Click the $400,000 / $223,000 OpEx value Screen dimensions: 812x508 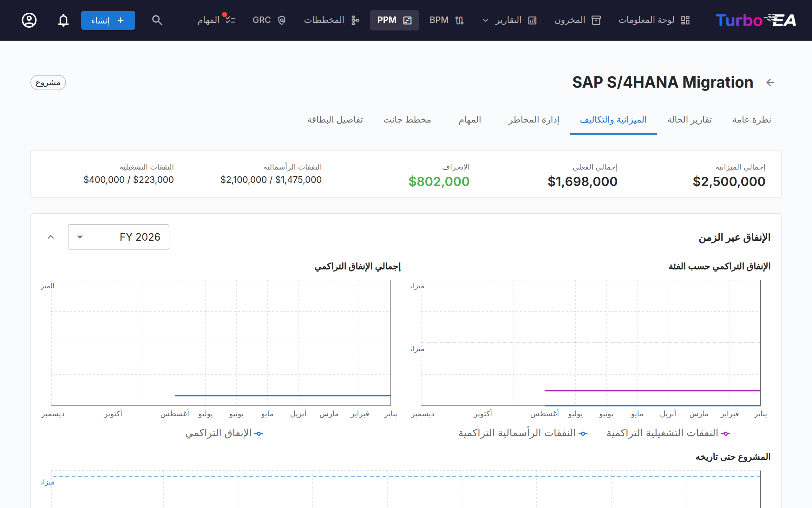coord(128,180)
